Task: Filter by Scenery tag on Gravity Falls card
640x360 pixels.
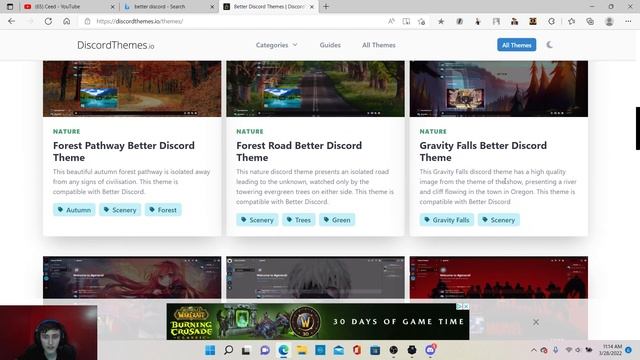Action: [x=498, y=220]
